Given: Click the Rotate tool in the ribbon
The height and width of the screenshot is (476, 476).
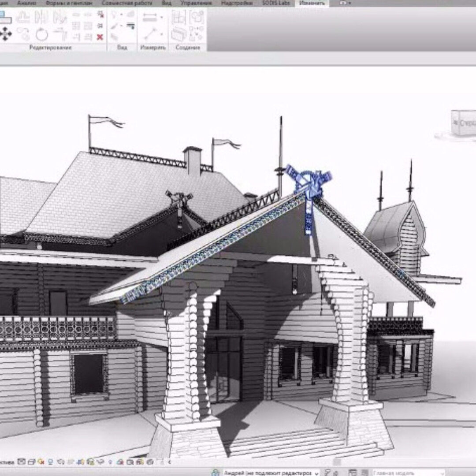Looking at the screenshot, I should pyautogui.click(x=42, y=34).
